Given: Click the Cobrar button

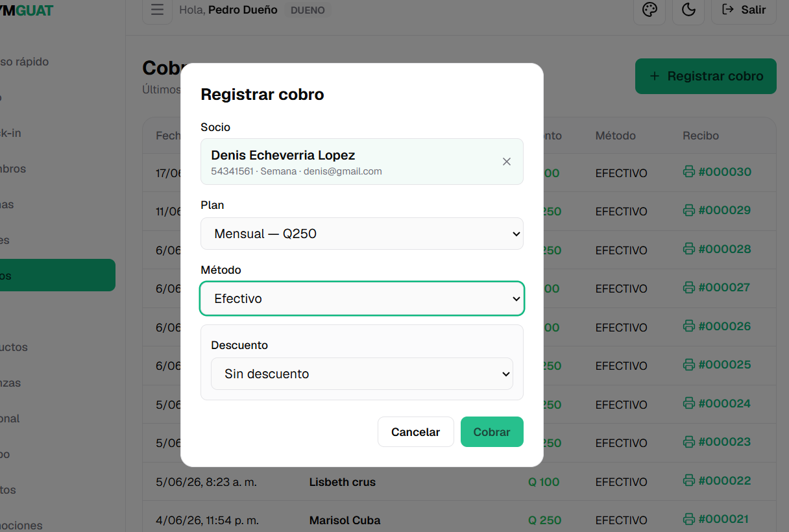Looking at the screenshot, I should pyautogui.click(x=492, y=432).
